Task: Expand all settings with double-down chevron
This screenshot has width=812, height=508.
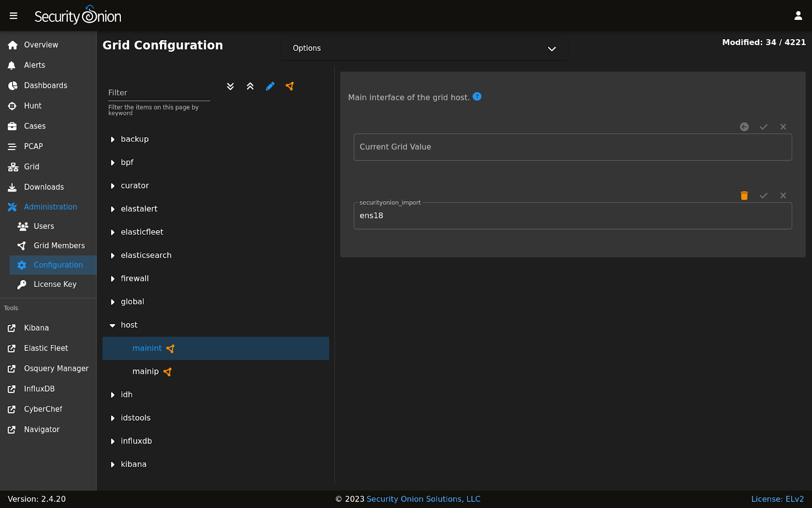Action: [x=230, y=86]
